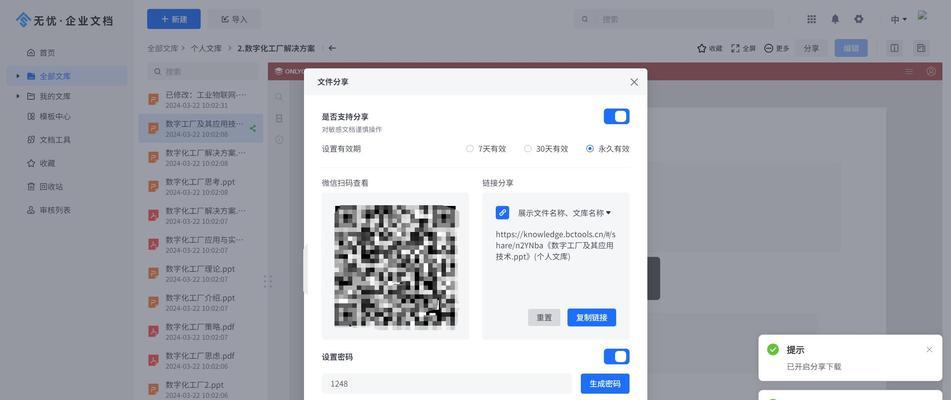Screen dimensions: 951x400
Task: Click the search icon in editor left strip
Action: pyautogui.click(x=279, y=97)
